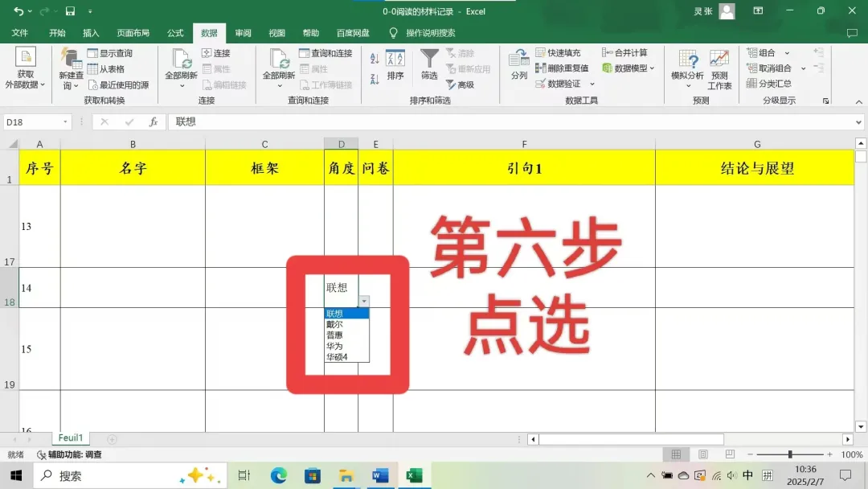Open the 文件 tab
The image size is (868, 489).
pyautogui.click(x=20, y=33)
